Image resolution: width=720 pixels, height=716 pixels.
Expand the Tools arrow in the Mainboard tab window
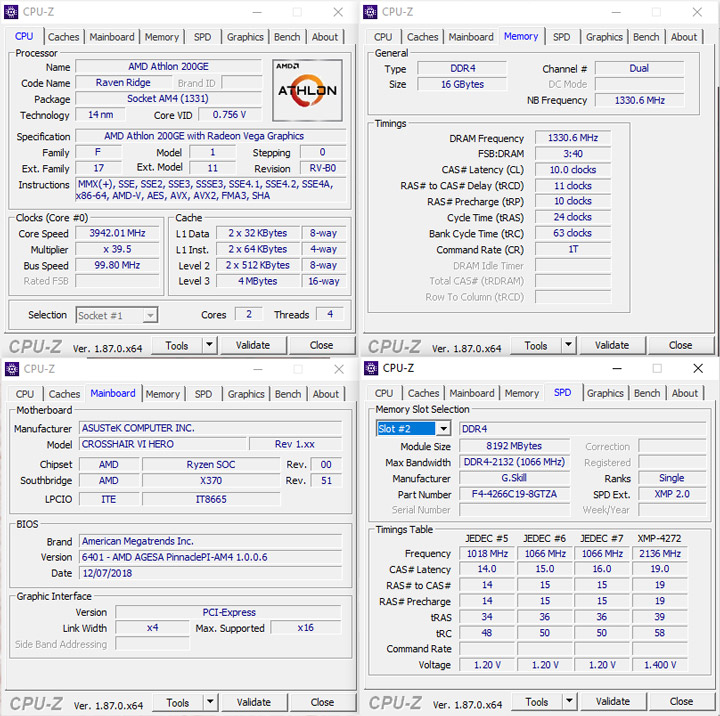[210, 702]
